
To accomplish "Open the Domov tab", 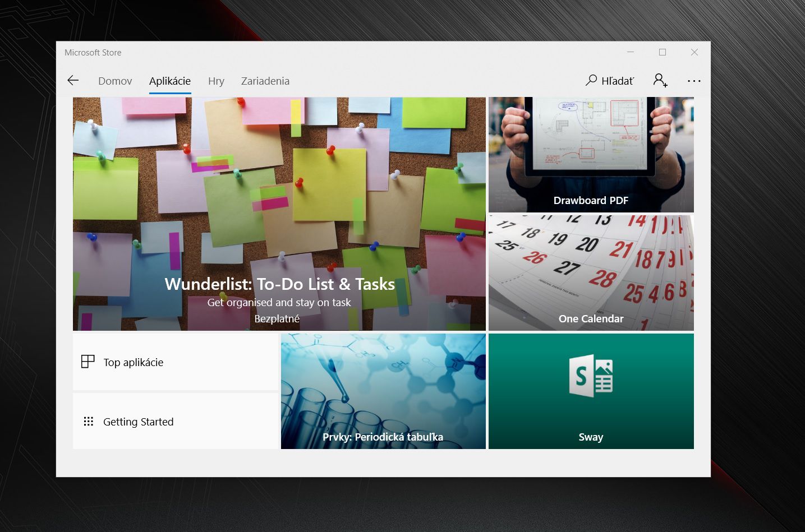I will click(115, 81).
